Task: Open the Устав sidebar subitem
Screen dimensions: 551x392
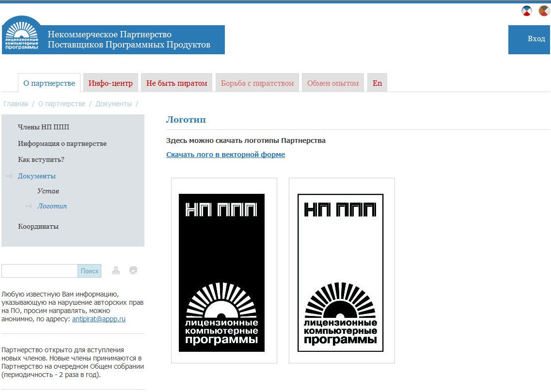Action: click(48, 191)
